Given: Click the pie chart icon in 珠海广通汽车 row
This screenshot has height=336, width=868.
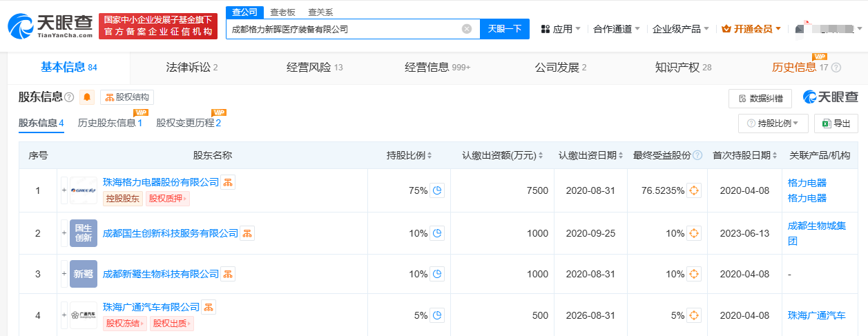Looking at the screenshot, I should [x=436, y=315].
